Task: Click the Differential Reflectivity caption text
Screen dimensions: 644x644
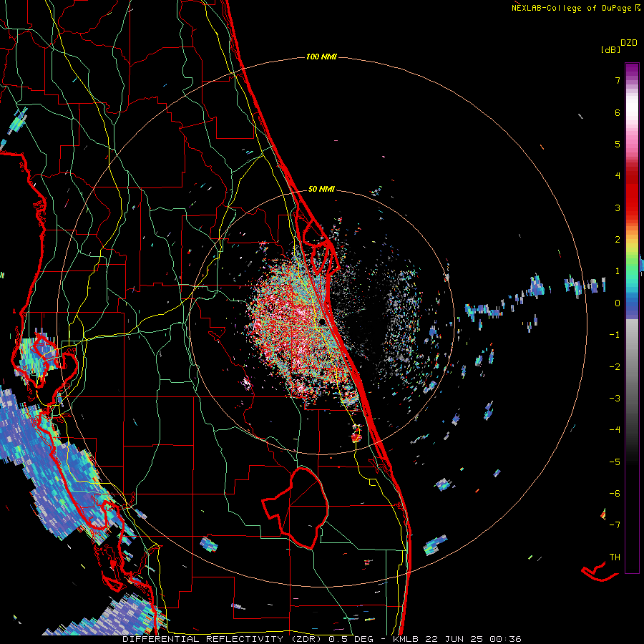Action: tap(322, 639)
